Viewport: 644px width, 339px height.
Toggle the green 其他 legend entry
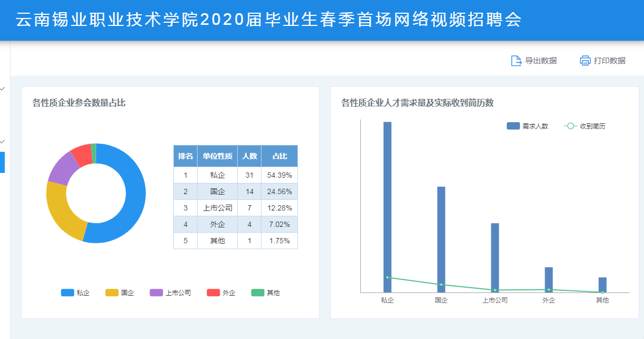coord(257,292)
